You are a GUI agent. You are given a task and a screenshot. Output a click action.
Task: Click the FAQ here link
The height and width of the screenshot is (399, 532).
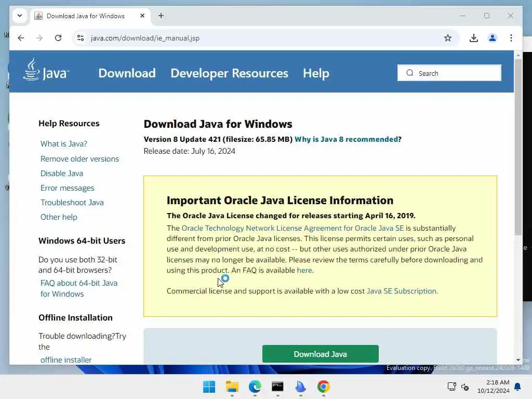pyautogui.click(x=304, y=270)
